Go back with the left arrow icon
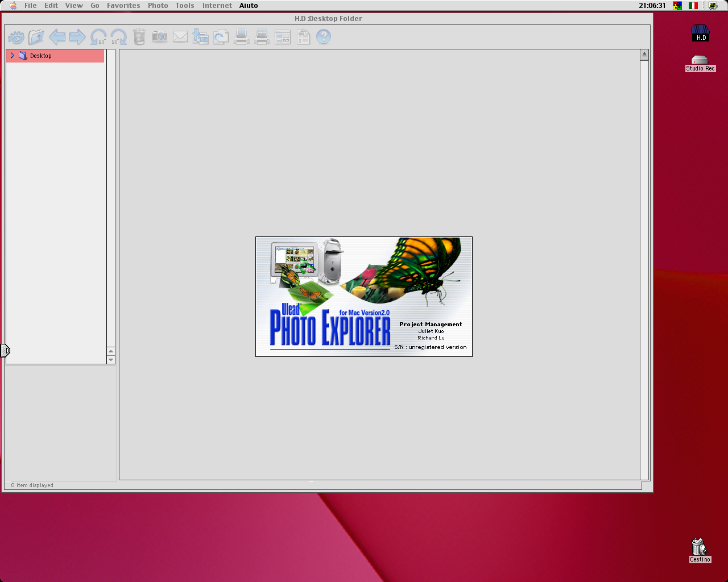Screen dimensions: 728x582 (57, 38)
